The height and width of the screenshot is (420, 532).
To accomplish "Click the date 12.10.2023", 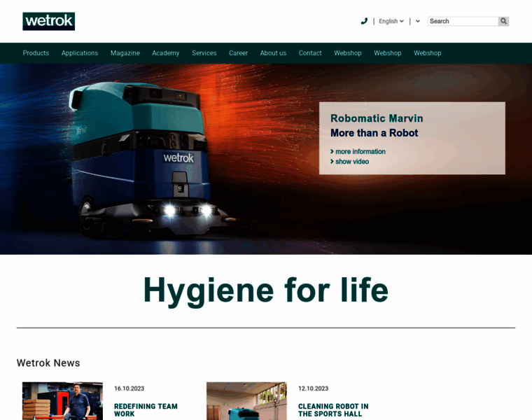I will (313, 388).
